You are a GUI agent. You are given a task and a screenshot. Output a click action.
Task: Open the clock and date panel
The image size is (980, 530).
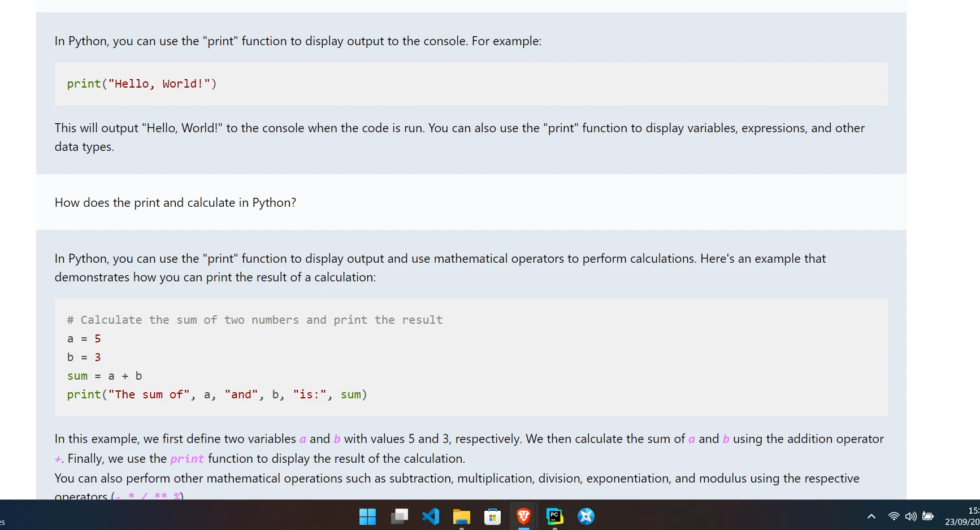pyautogui.click(x=962, y=516)
